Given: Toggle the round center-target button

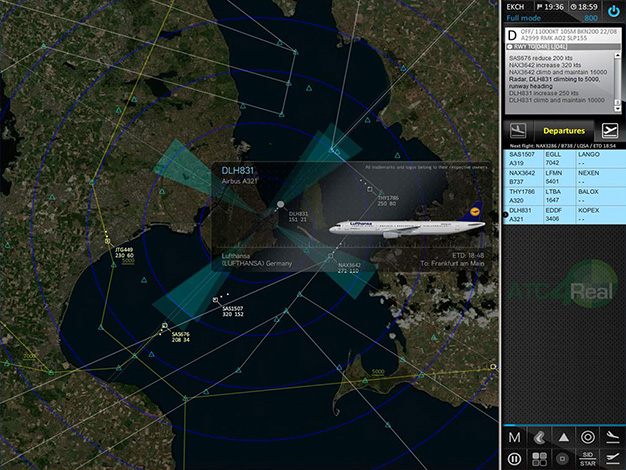Looking at the screenshot, I should point(562,459).
